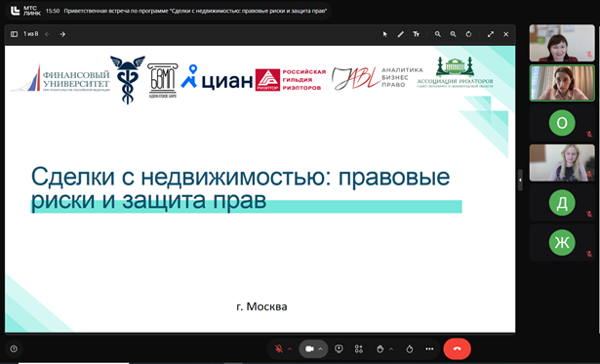Select participant with avatar letter Ж
Viewport: 600px width, 364px height.
562,242
